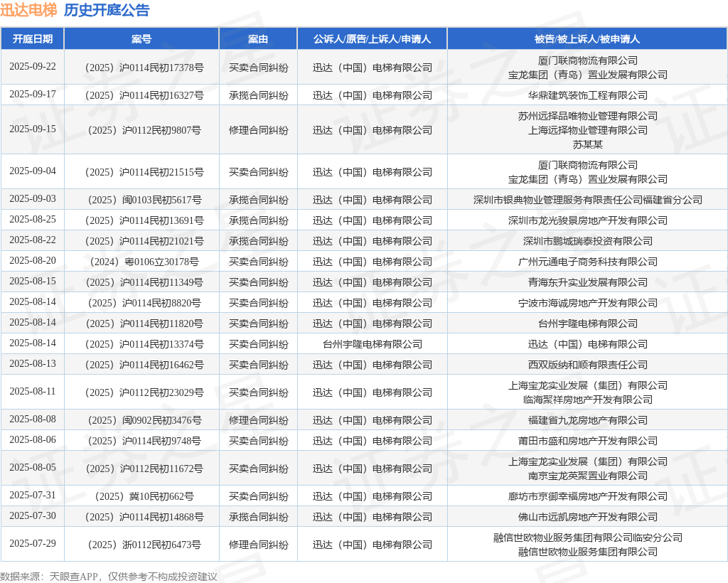
Task: Click the 被告/被上诉人/被申请人 column header
Action: pyautogui.click(x=587, y=39)
